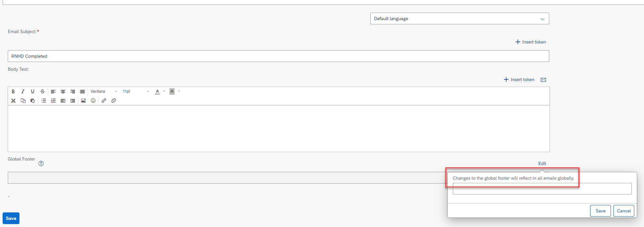This screenshot has height=227, width=644.
Task: Expand the 11pt font size dropdown
Action: 136,91
